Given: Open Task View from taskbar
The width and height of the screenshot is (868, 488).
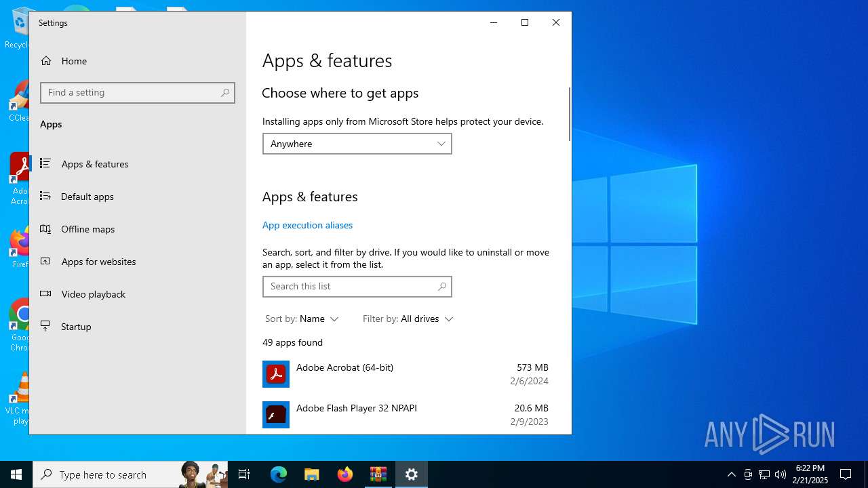Looking at the screenshot, I should (x=244, y=474).
